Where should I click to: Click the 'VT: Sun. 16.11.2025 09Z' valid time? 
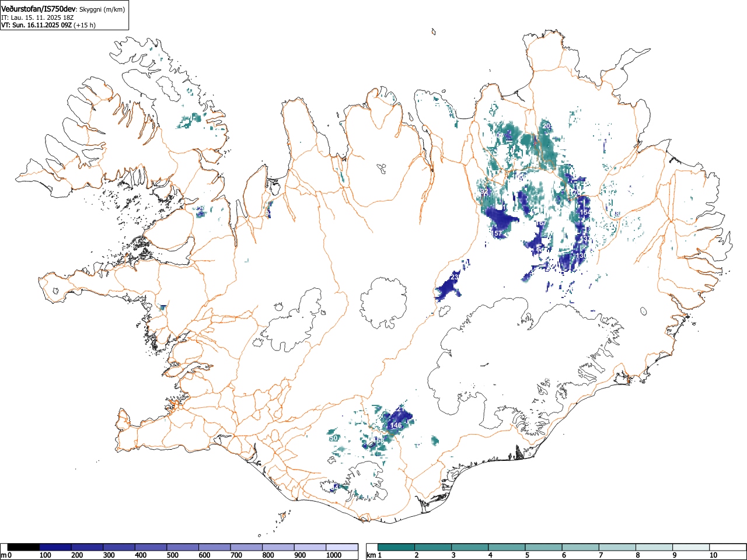point(36,25)
